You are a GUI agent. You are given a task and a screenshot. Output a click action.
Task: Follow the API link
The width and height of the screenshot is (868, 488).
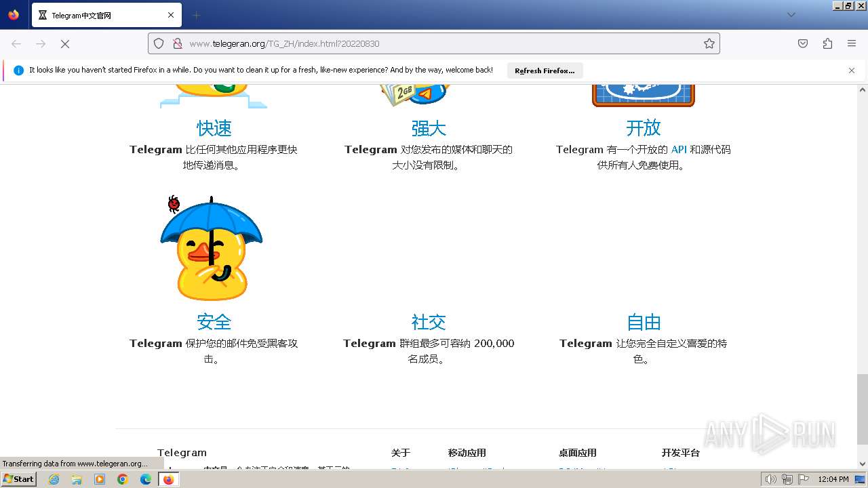[x=679, y=149]
